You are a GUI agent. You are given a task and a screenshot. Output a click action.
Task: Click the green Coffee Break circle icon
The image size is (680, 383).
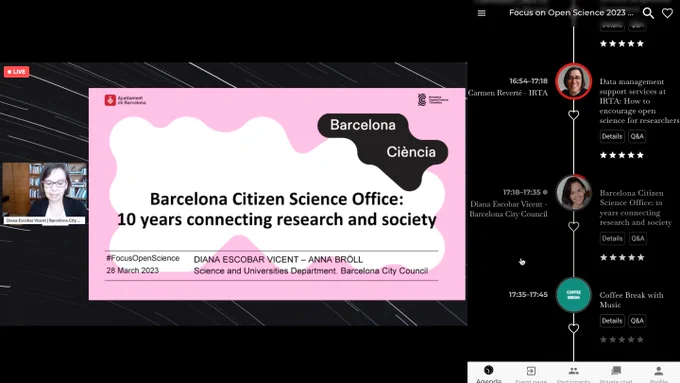point(573,295)
